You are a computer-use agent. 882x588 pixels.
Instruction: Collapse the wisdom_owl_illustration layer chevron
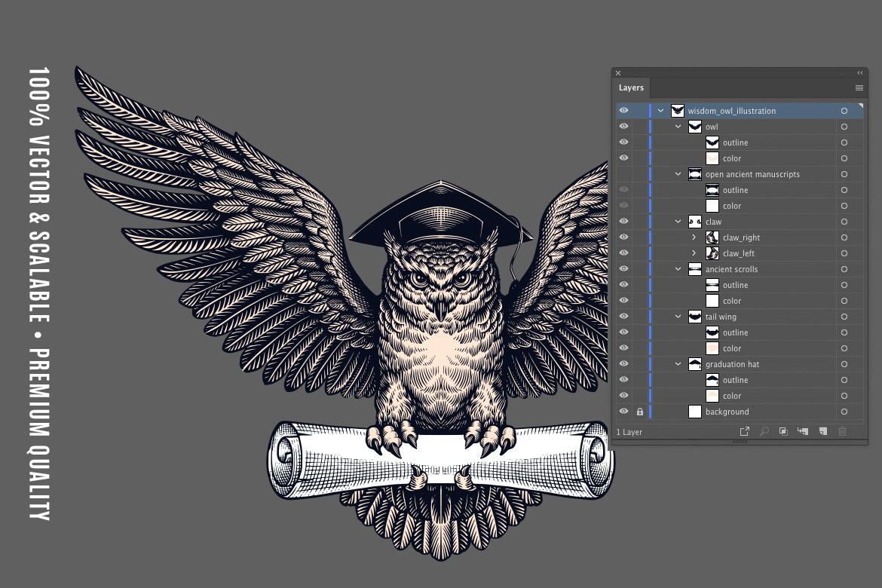click(661, 111)
